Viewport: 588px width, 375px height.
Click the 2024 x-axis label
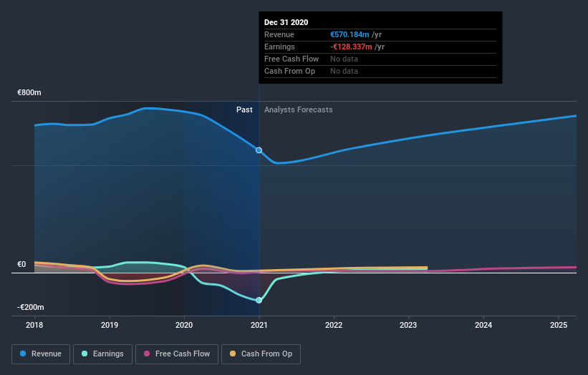coord(483,325)
